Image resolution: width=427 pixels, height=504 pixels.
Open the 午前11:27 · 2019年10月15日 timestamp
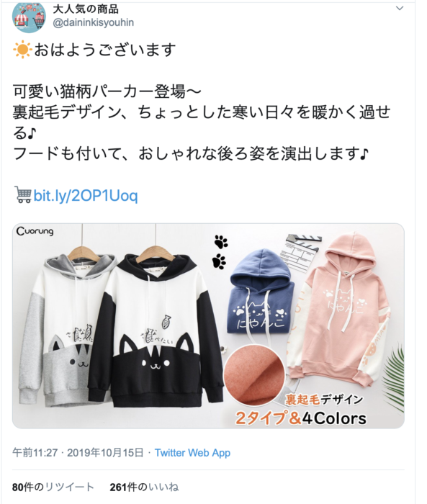pos(78,453)
